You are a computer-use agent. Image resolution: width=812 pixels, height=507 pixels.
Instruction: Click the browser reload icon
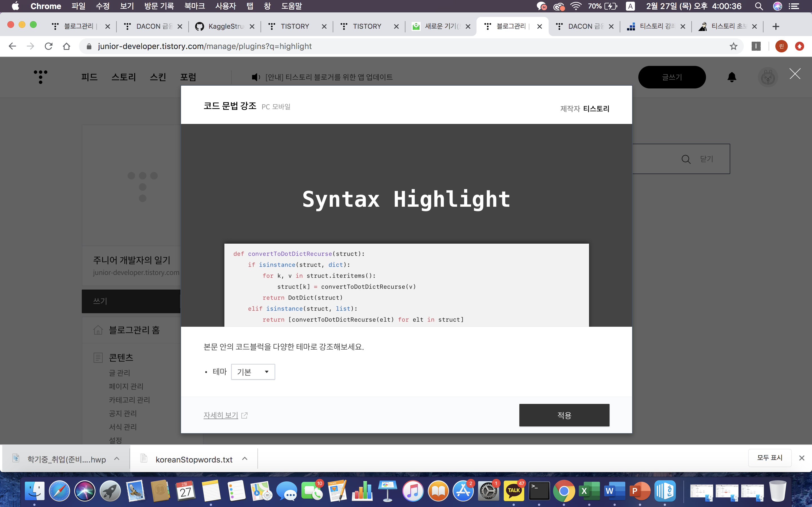coord(49,46)
